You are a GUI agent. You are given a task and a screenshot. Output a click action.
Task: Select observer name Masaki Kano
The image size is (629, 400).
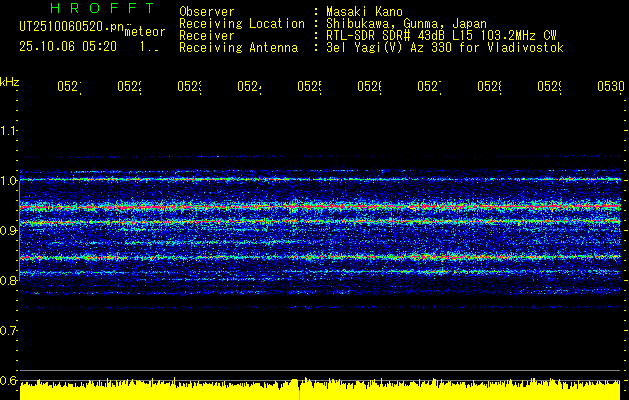point(364,11)
